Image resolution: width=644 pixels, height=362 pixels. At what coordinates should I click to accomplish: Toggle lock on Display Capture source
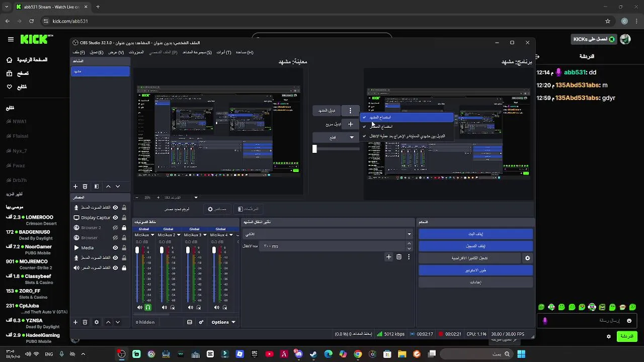124,218
